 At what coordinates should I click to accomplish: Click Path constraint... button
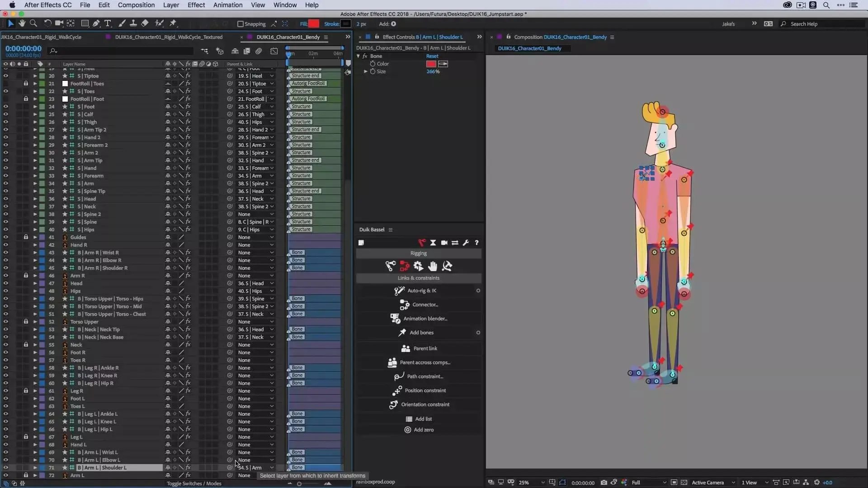coord(419,376)
